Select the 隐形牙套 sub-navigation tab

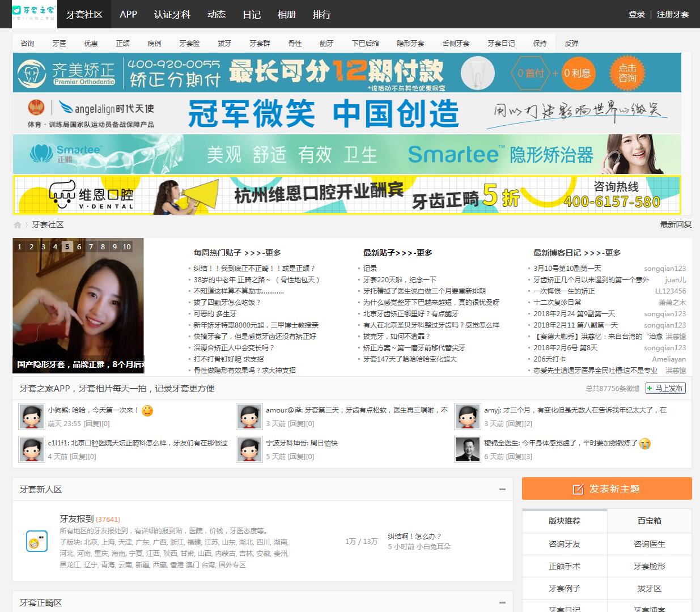410,43
